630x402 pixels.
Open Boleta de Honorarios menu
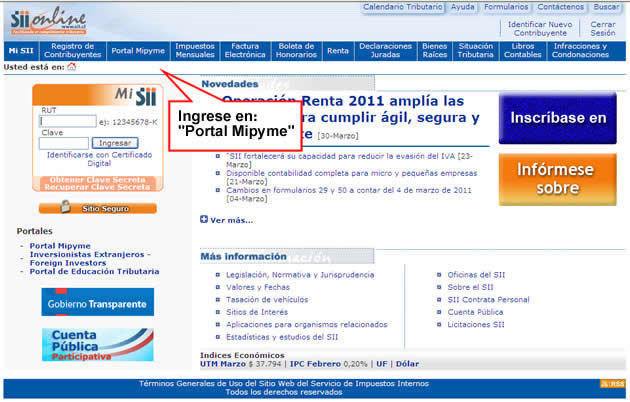point(297,51)
